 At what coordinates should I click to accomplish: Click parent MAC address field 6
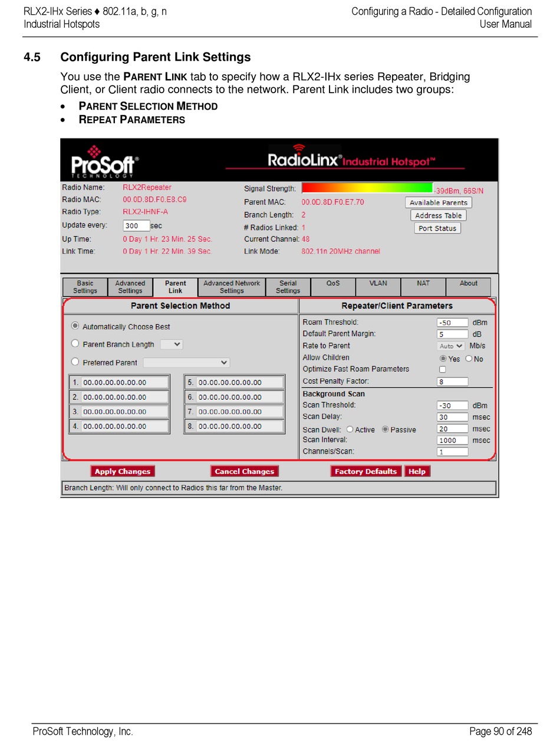tap(240, 397)
